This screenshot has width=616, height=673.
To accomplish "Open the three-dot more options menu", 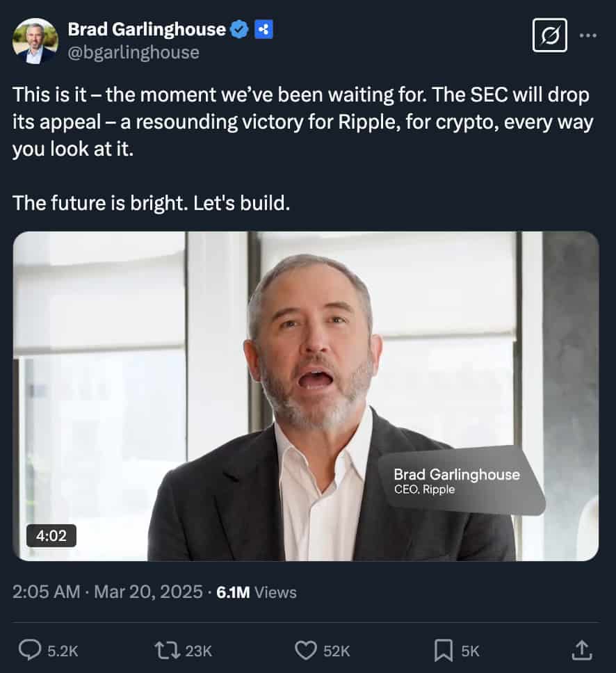I will (x=588, y=35).
